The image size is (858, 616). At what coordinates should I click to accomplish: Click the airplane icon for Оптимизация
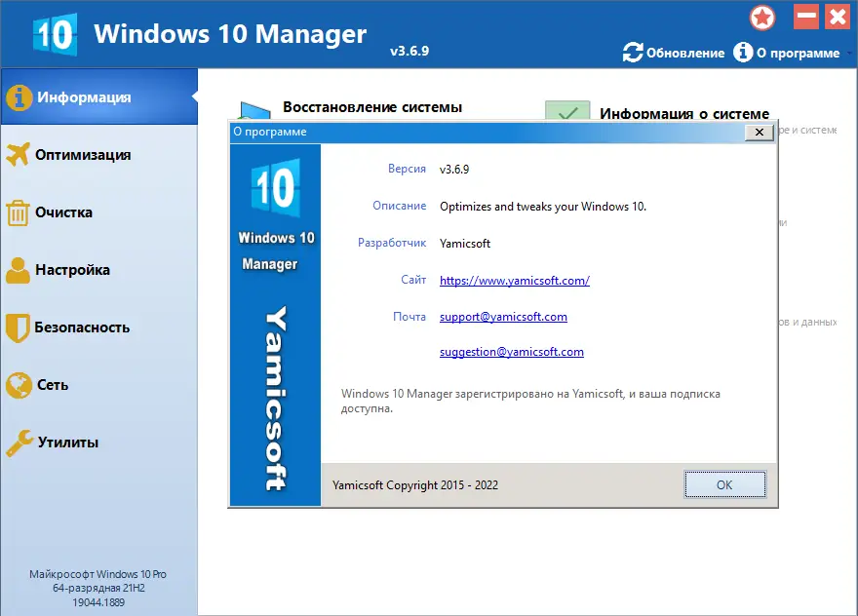(19, 155)
